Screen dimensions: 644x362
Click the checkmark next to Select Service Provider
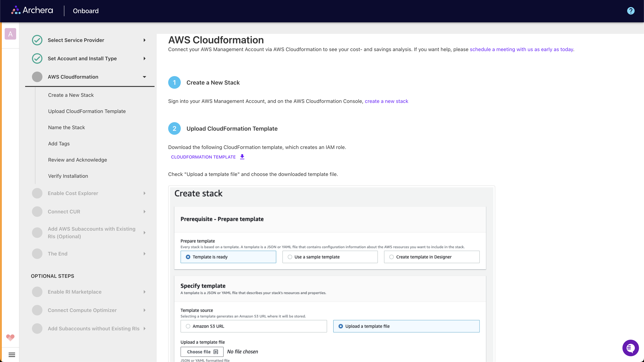click(x=37, y=40)
